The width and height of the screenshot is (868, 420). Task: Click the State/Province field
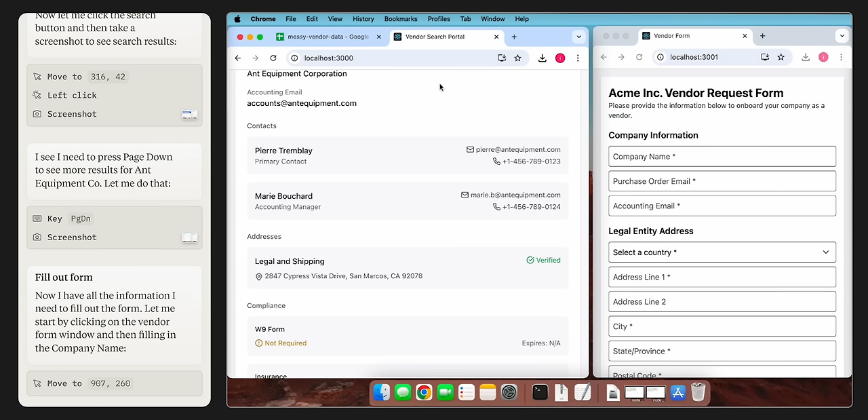pos(722,351)
